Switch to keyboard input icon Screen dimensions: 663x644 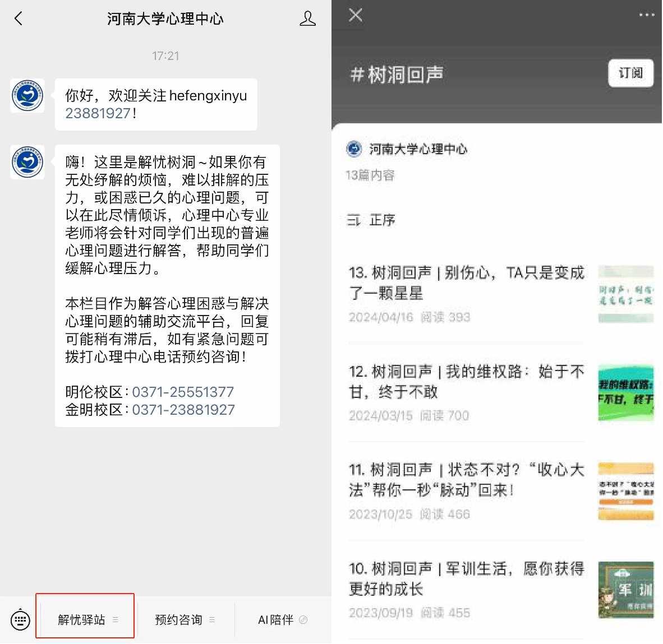[x=20, y=619]
